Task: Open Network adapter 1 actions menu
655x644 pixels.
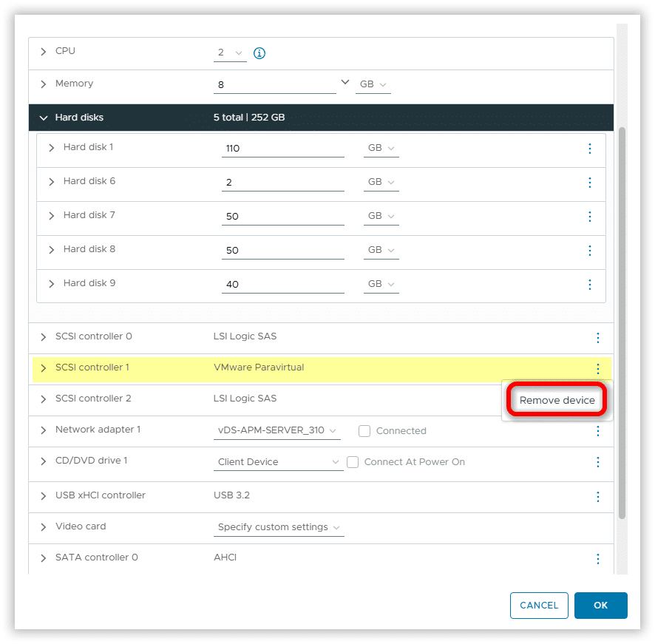Action: coord(598,431)
